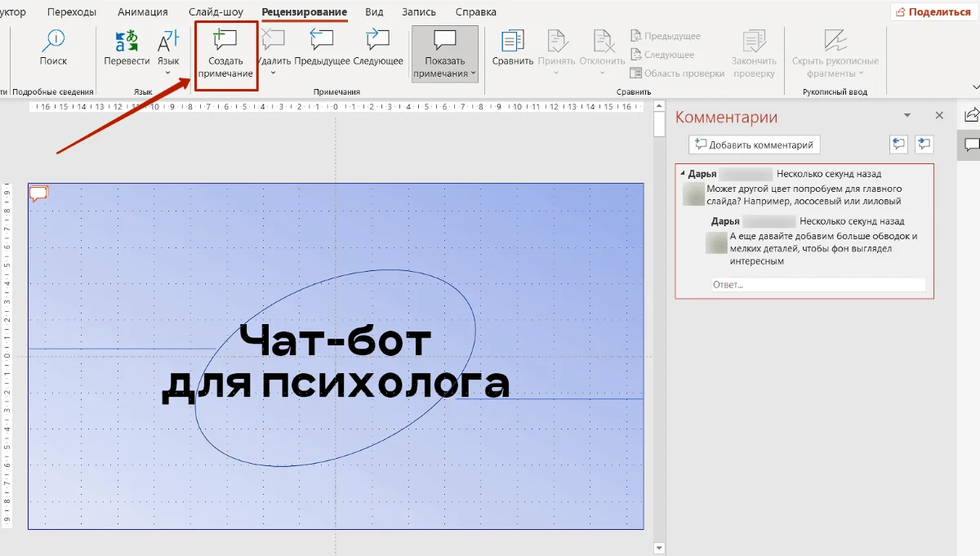Screen dimensions: 980x556
Task: Click Добавить комментарий button
Action: point(755,145)
